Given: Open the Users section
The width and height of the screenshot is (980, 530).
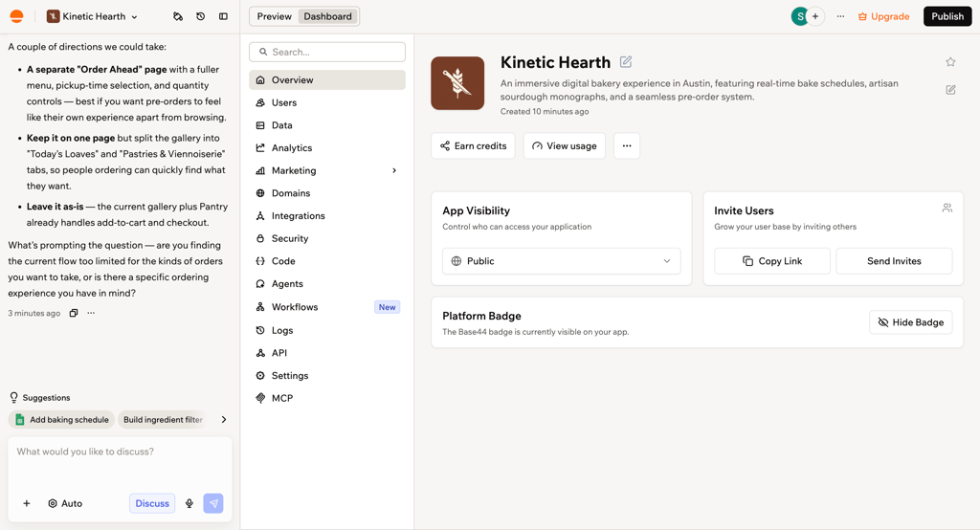Looking at the screenshot, I should click(327, 102).
